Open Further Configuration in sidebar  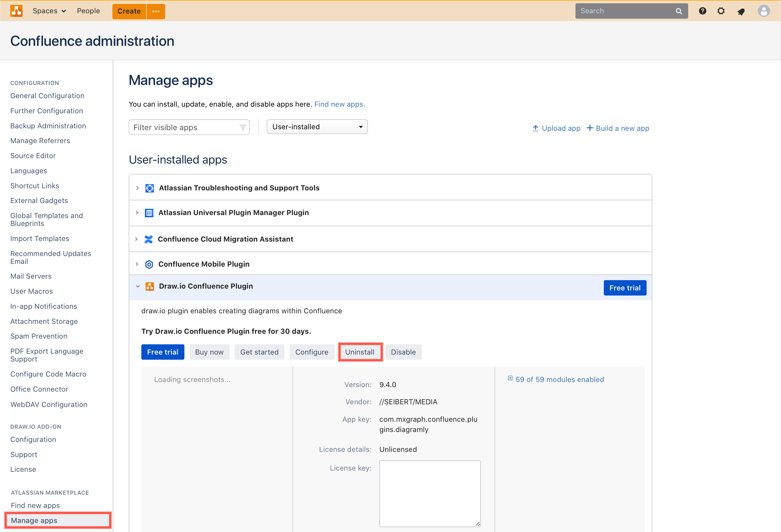pyautogui.click(x=46, y=111)
